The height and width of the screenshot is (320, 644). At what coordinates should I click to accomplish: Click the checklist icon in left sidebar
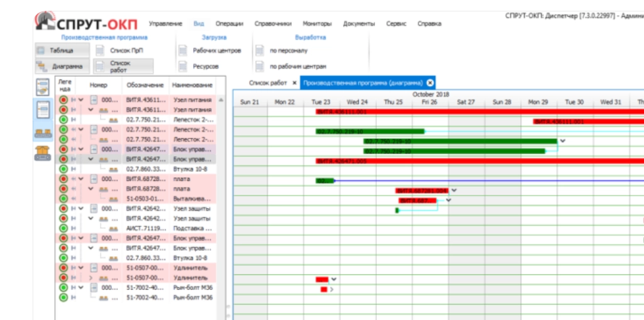[x=43, y=87]
